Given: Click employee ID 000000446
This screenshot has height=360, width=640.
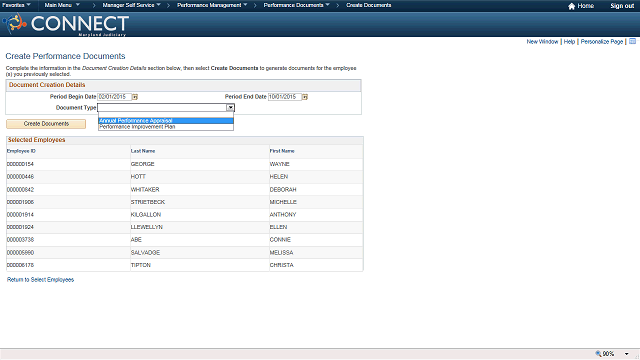Looking at the screenshot, I should pyautogui.click(x=20, y=177).
